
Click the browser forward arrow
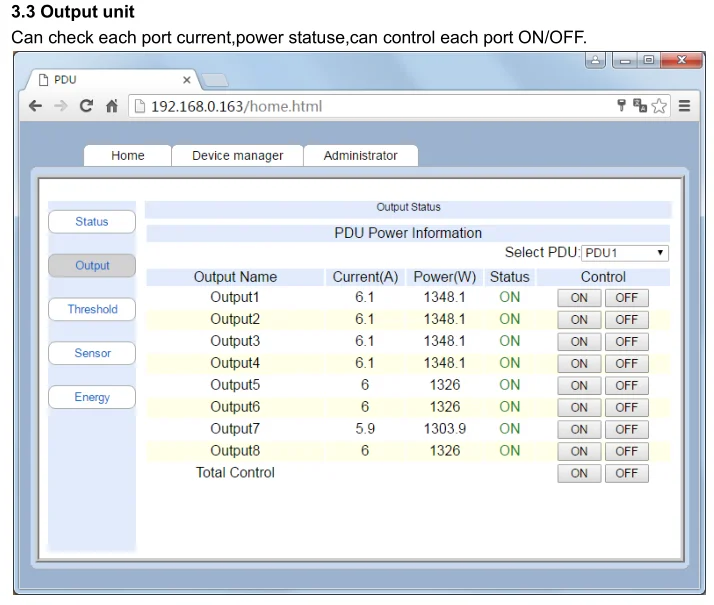(61, 106)
